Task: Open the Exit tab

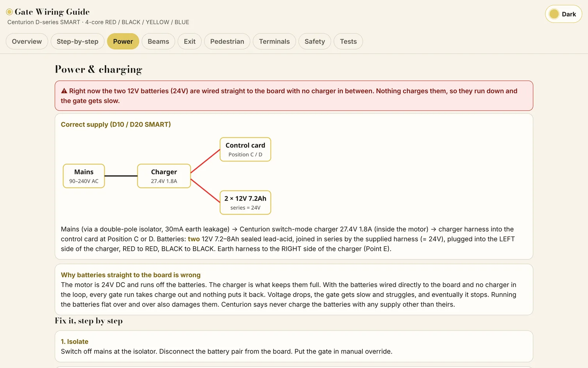Action: tap(190, 41)
